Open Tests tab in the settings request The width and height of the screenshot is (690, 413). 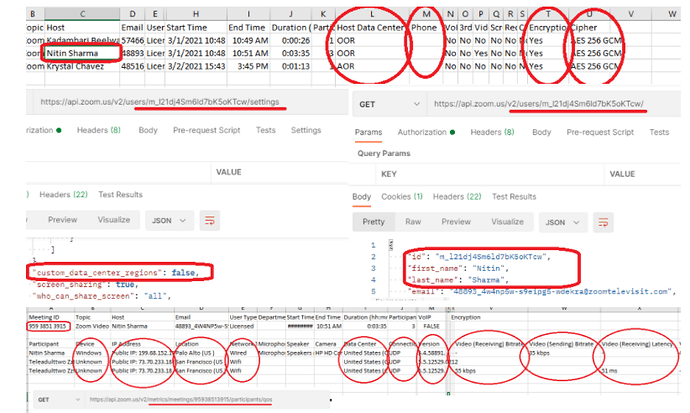point(265,130)
